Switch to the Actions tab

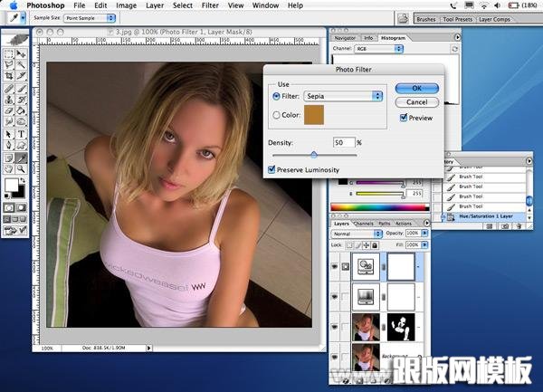click(404, 224)
